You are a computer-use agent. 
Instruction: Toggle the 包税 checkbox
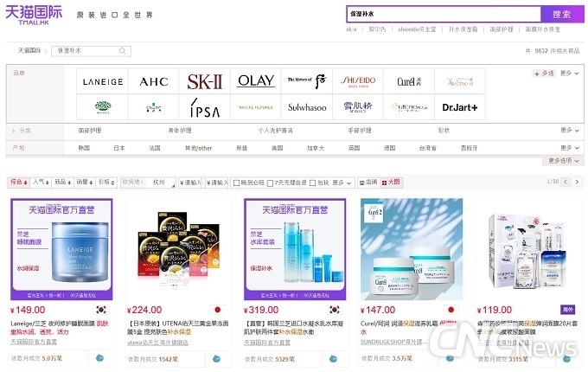312,183
